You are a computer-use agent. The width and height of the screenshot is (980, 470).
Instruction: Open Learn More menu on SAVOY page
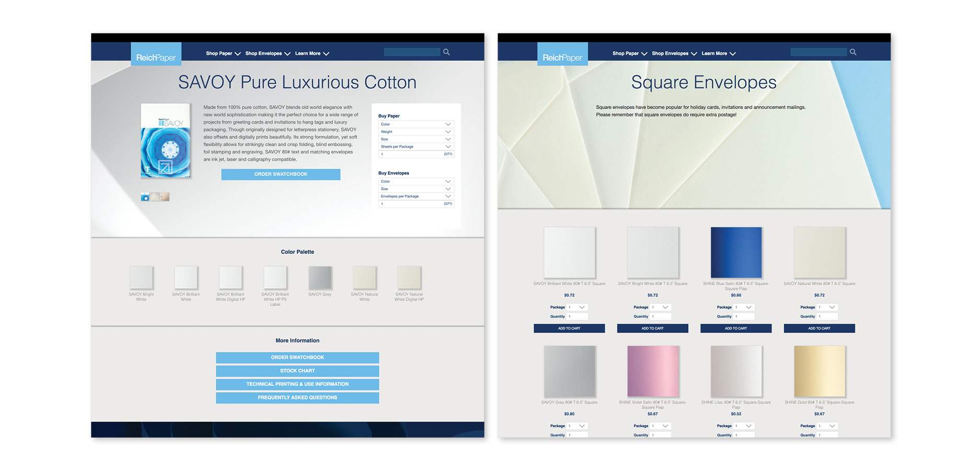click(x=312, y=53)
